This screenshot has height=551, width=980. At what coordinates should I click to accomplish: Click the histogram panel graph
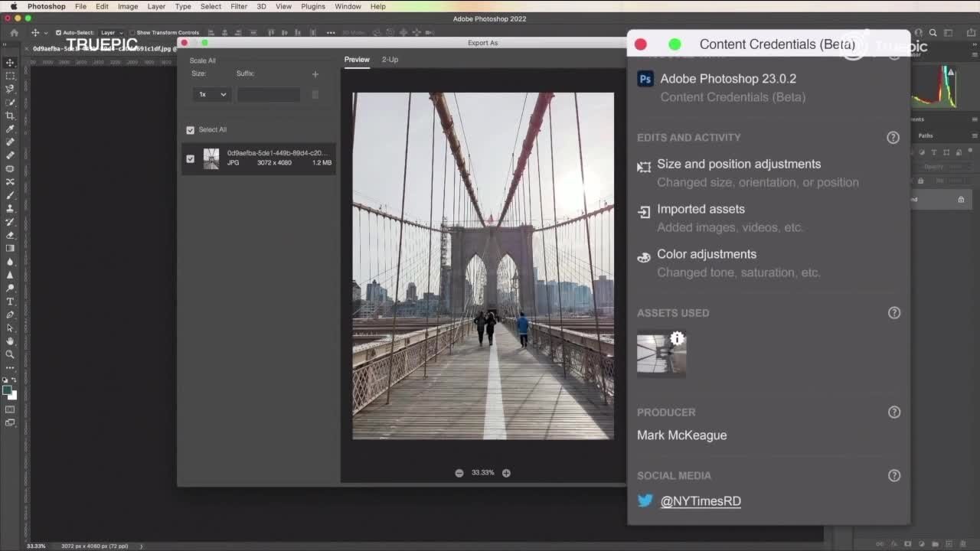click(x=934, y=86)
